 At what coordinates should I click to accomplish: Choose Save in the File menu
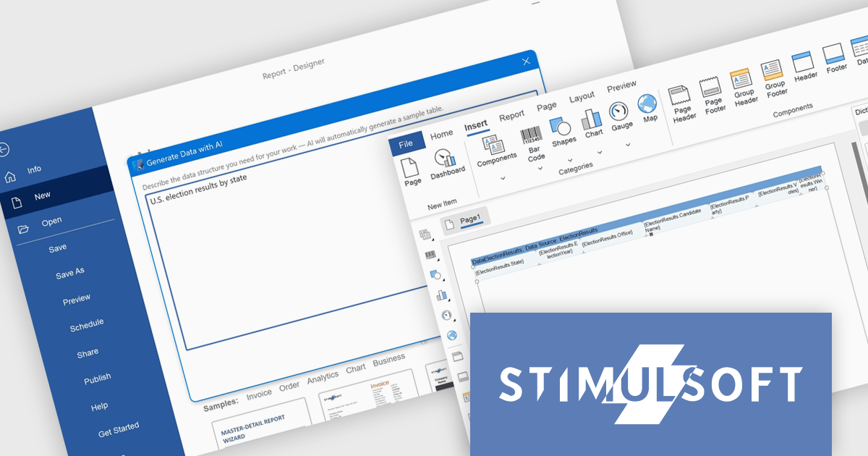[x=58, y=248]
